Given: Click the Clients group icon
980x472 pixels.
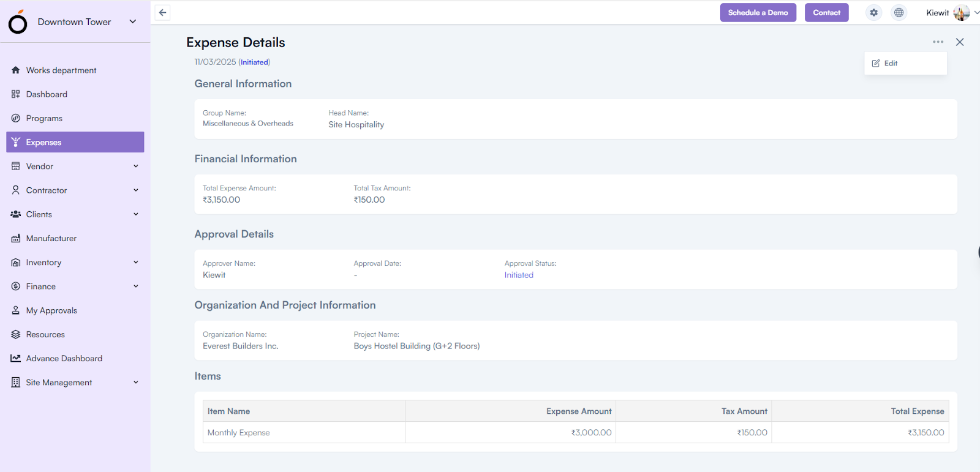Looking at the screenshot, I should coord(16,214).
